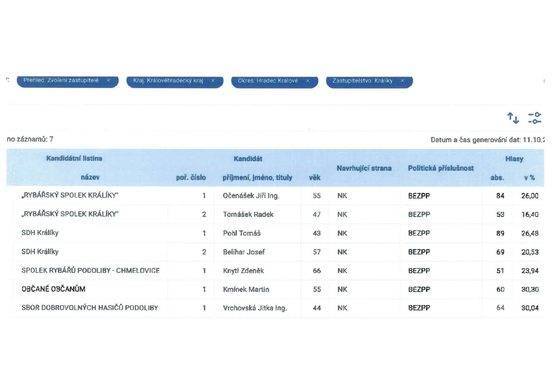
Task: Sort by 'příjmení, jméno, tituly' column header
Action: [257, 177]
